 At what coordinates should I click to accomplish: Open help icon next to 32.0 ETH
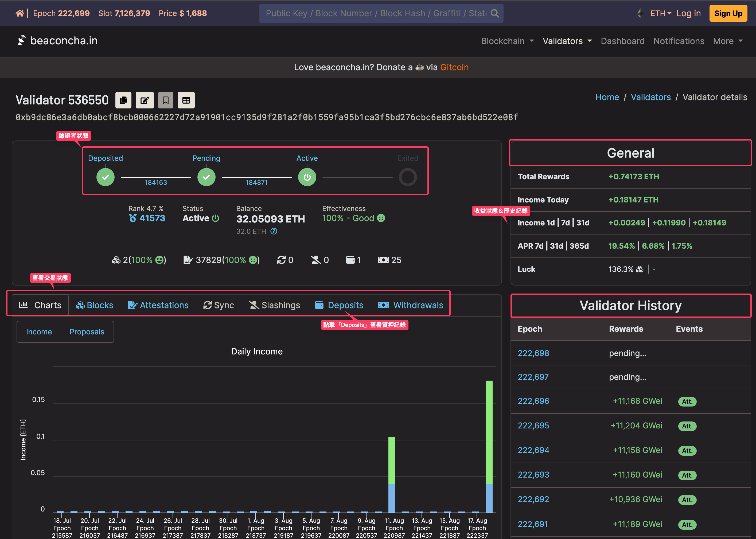tap(274, 231)
